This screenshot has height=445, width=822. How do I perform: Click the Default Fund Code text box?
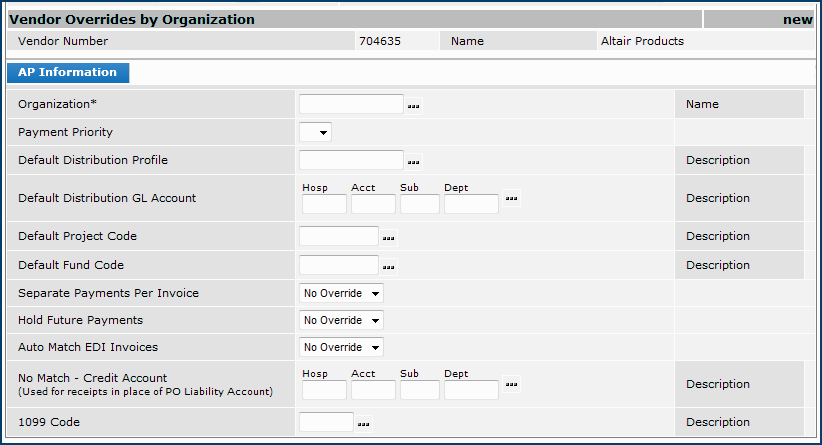(x=339, y=265)
